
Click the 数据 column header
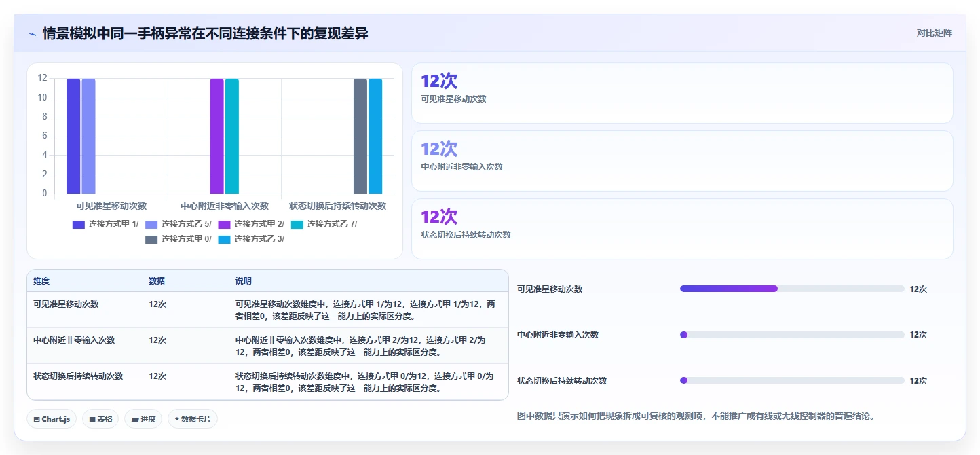[157, 281]
